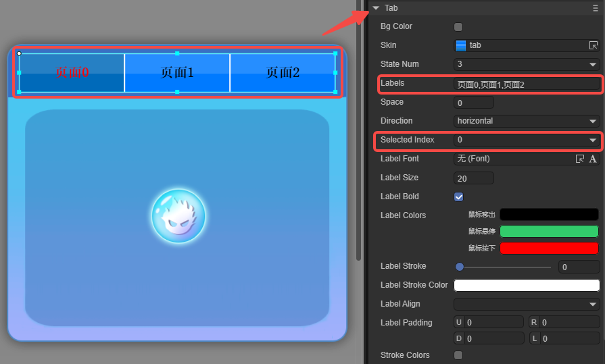Image resolution: width=605 pixels, height=364 pixels.
Task: Enable the Stroke Colors checkbox
Action: click(x=458, y=355)
